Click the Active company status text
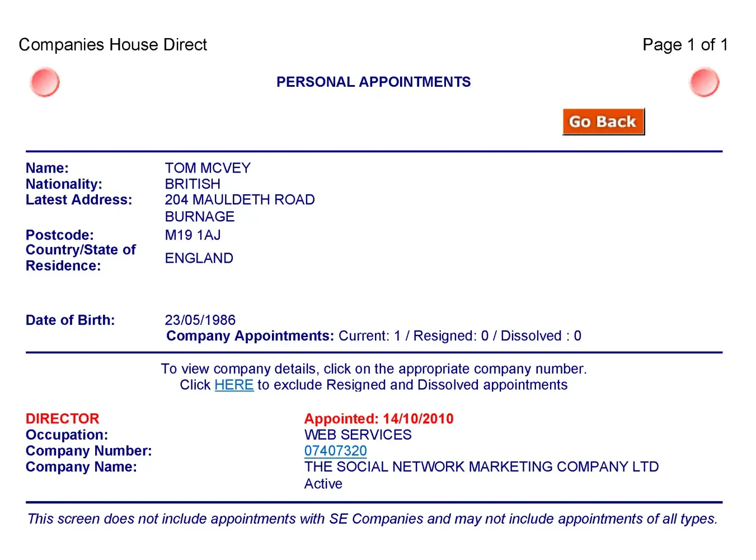Image resolution: width=756 pixels, height=560 pixels. pos(323,484)
